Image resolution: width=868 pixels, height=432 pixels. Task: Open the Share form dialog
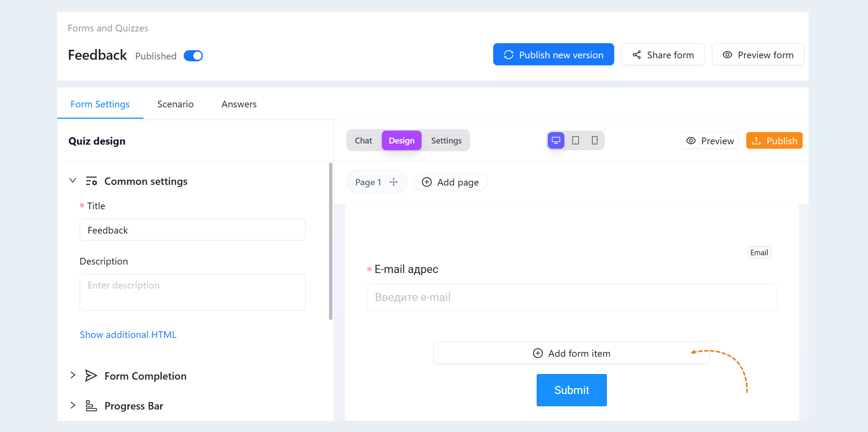[x=663, y=55]
